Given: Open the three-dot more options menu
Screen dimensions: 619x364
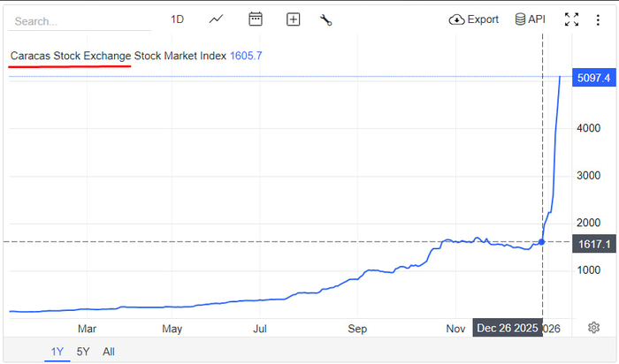Looking at the screenshot, I should coord(599,19).
